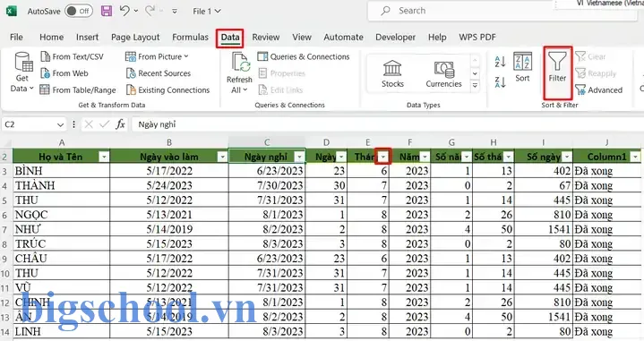Click From Text/CSV

72,56
